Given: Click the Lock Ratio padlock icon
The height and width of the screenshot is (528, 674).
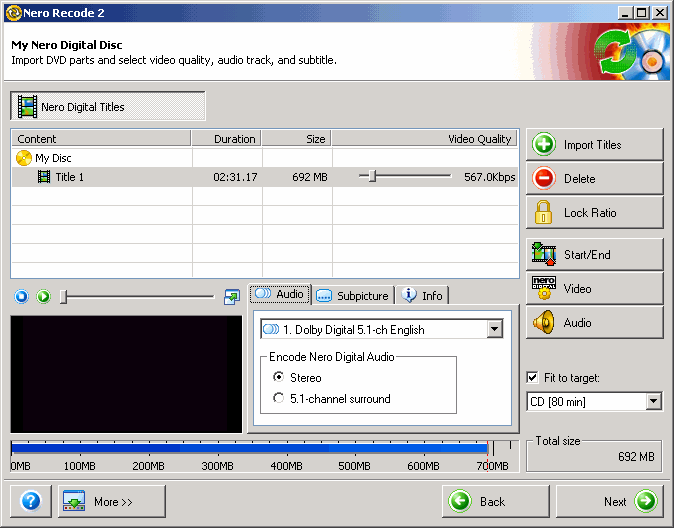Looking at the screenshot, I should point(544,212).
